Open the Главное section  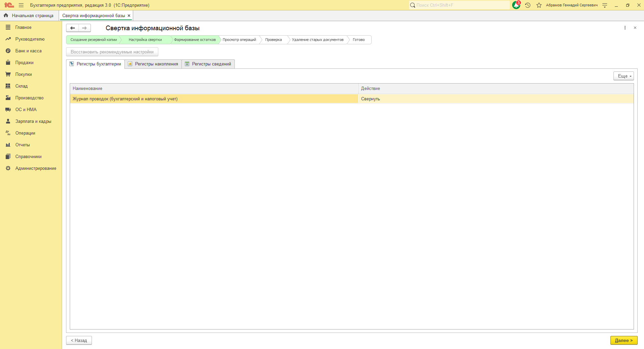31,28
